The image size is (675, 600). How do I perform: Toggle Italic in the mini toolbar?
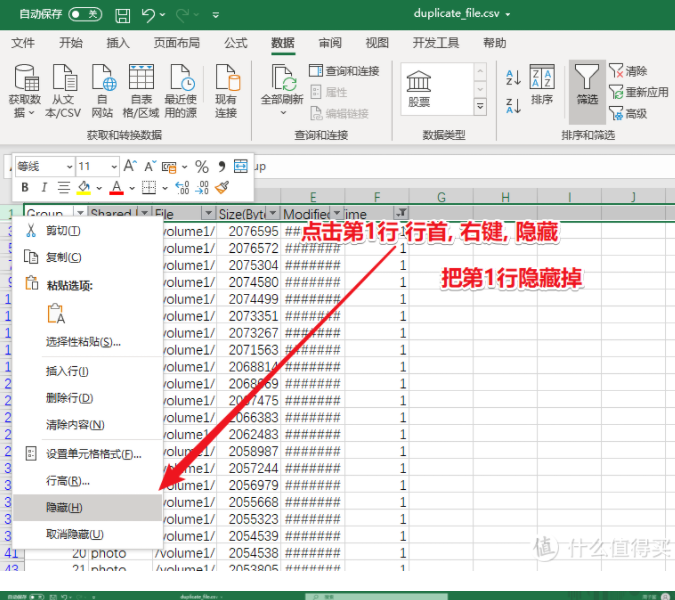pyautogui.click(x=44, y=187)
